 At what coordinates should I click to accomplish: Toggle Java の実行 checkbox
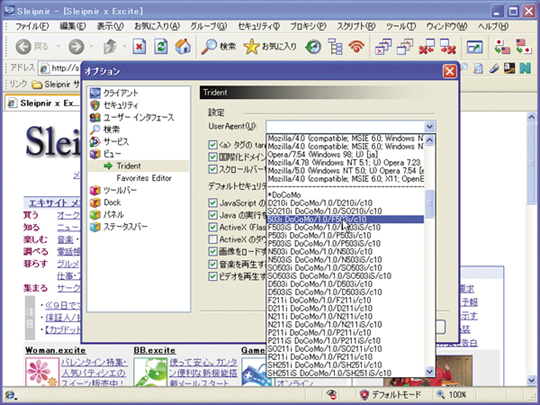[213, 215]
